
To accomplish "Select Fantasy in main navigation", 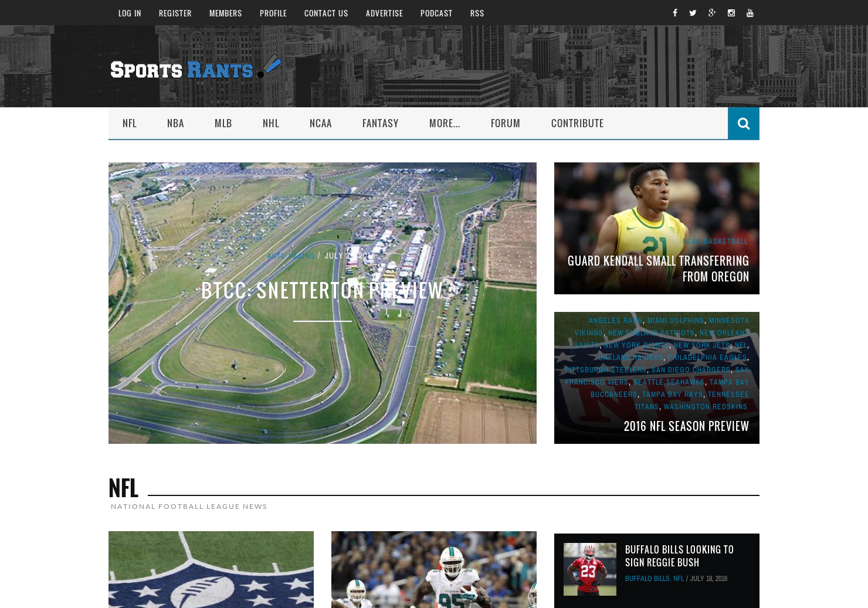I will 381,123.
